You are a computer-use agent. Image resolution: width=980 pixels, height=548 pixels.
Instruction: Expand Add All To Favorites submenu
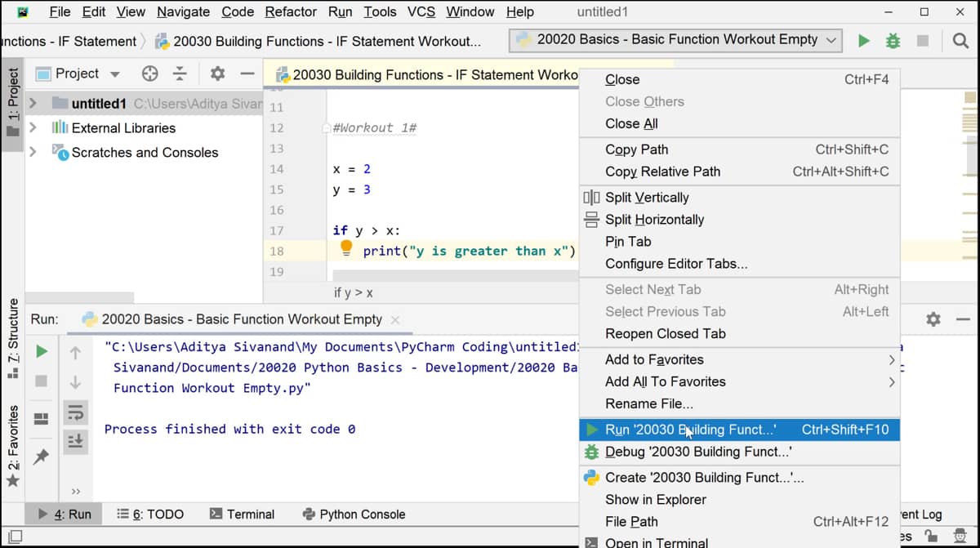coord(891,381)
